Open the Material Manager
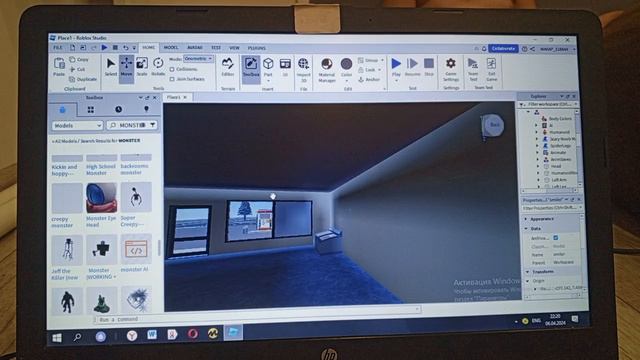The image size is (640, 360). pyautogui.click(x=327, y=69)
